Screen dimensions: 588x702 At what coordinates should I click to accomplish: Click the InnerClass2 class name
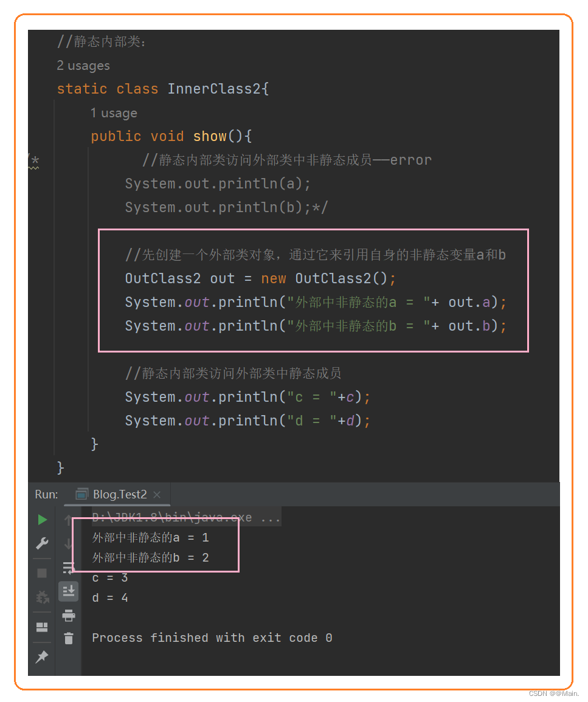(x=213, y=89)
